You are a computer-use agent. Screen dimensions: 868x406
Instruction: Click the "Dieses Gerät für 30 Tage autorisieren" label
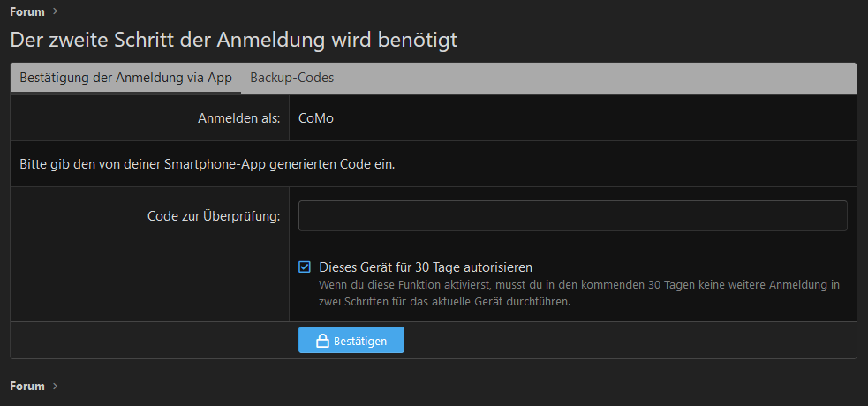[x=426, y=267]
